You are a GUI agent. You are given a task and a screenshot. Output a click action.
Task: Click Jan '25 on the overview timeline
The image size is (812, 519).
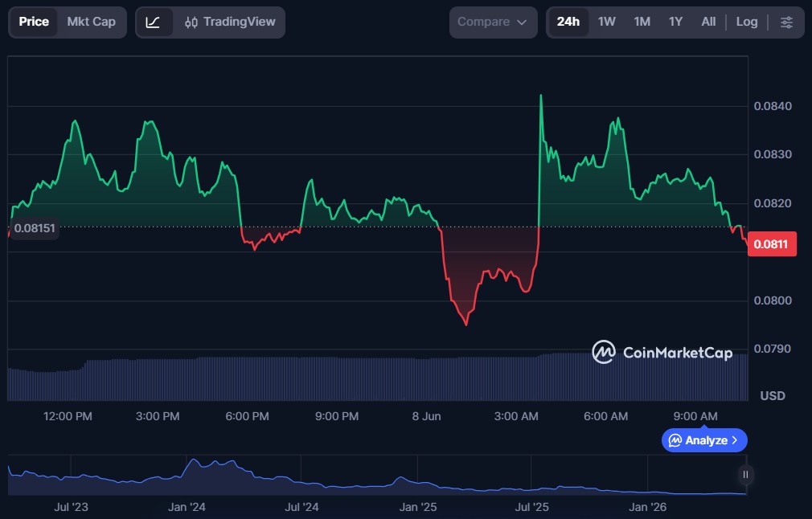pos(418,507)
